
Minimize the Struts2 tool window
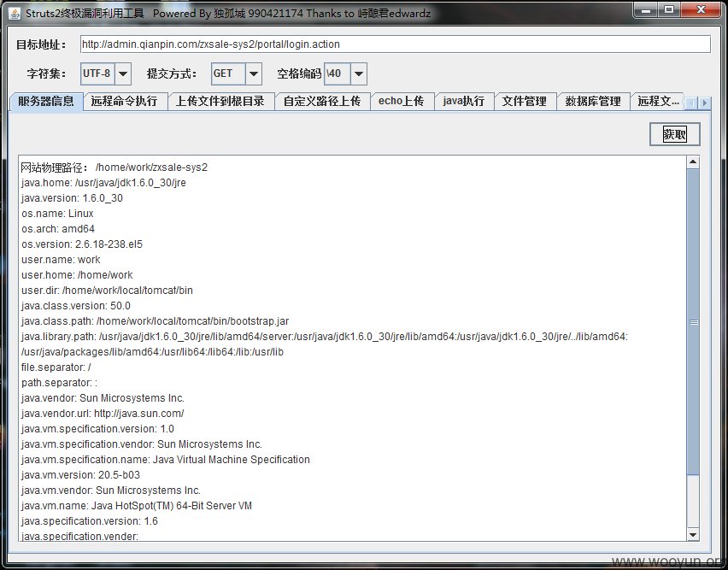pyautogui.click(x=646, y=9)
